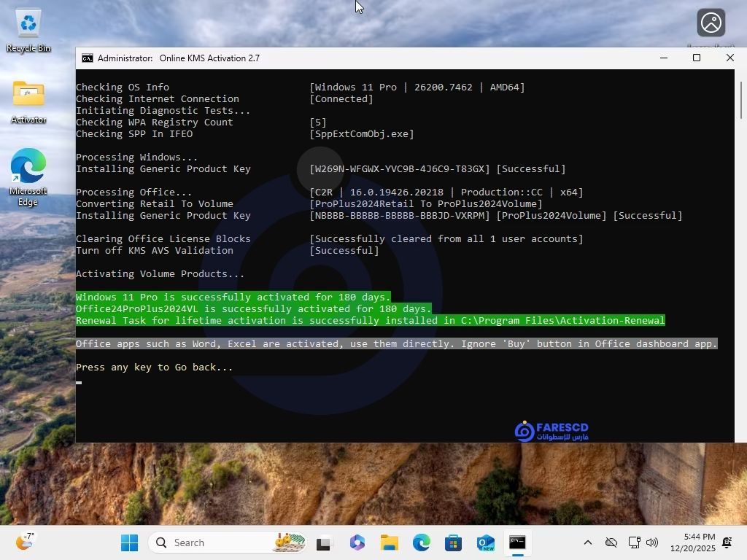747x560 pixels.
Task: Open File Explorer from the taskbar
Action: (389, 543)
